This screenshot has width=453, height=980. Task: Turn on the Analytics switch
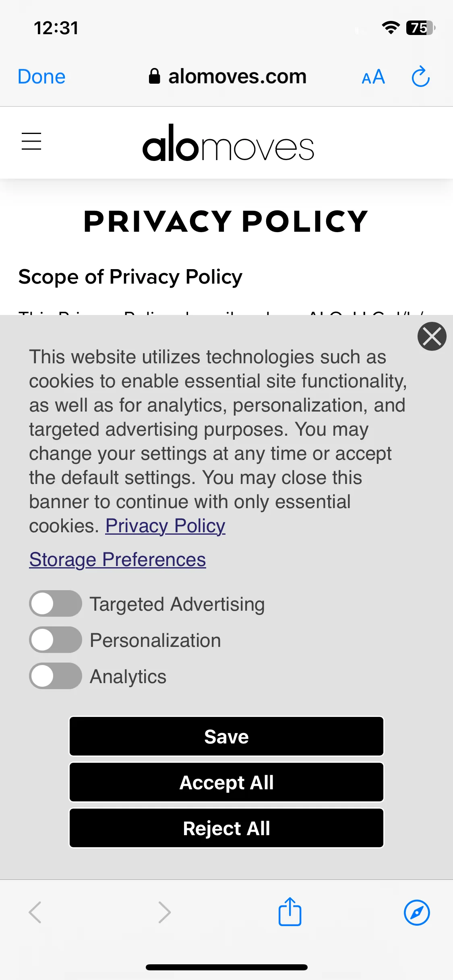56,676
